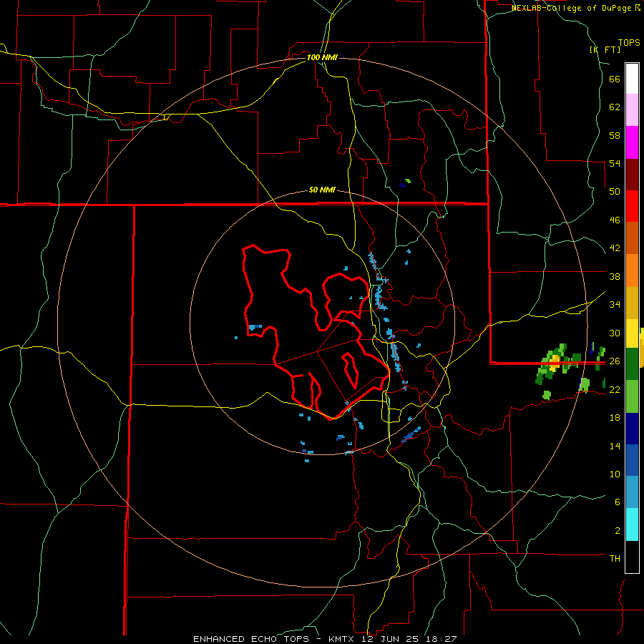The width and height of the screenshot is (644, 644).
Task: Click the "10" legend value
Action: pos(615,474)
